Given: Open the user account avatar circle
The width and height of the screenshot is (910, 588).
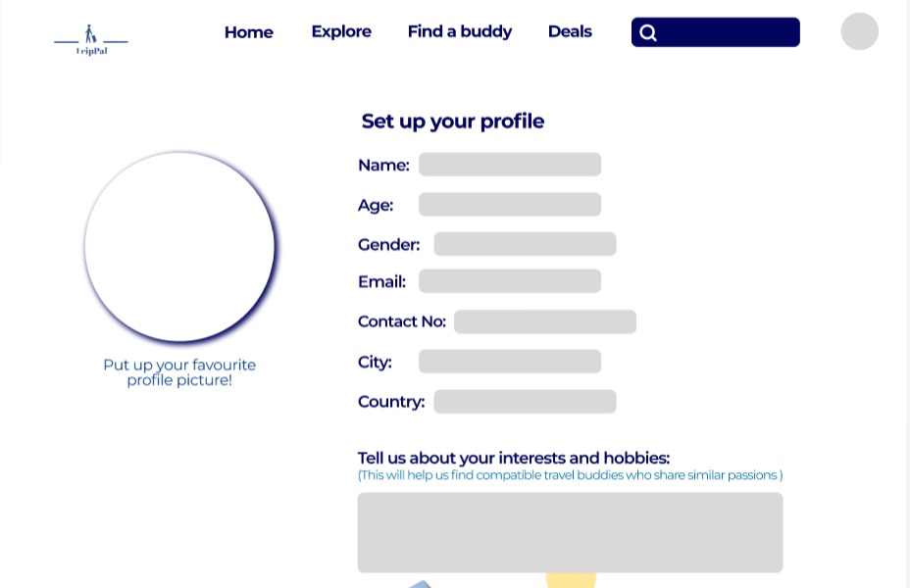Looking at the screenshot, I should (x=859, y=31).
